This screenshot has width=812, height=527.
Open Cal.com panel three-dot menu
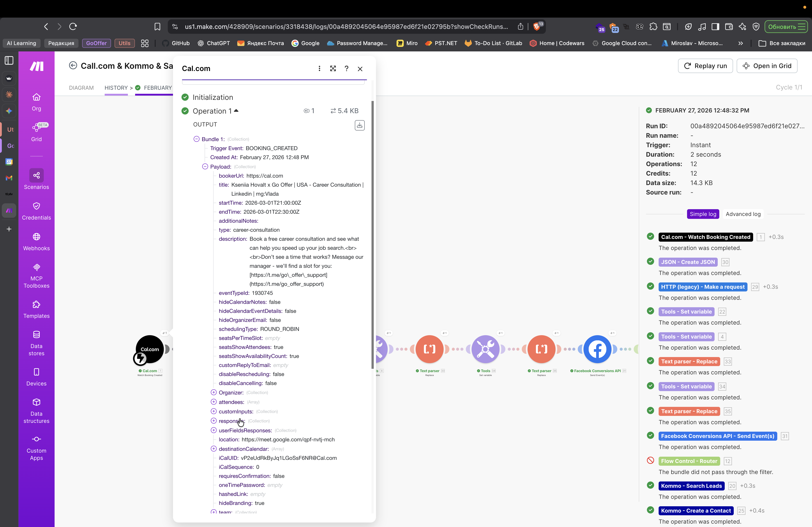point(319,69)
